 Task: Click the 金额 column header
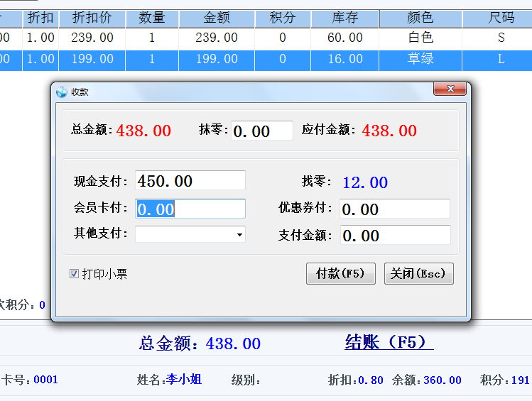pos(217,18)
